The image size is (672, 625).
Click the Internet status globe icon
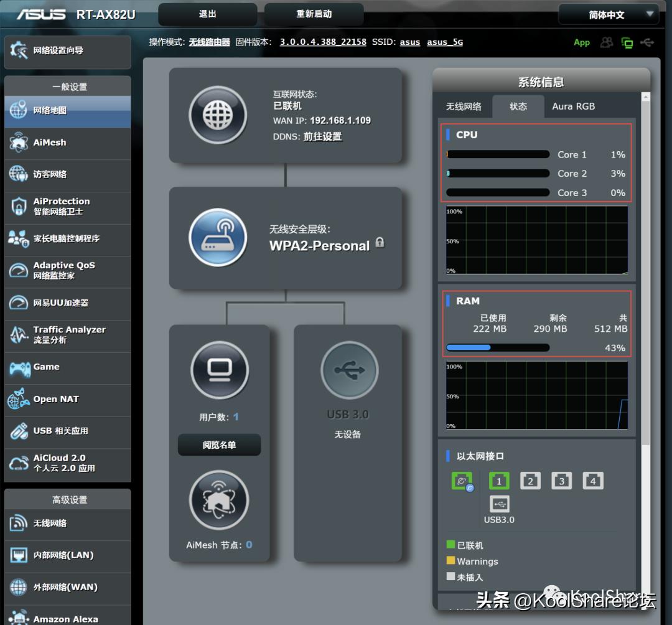click(x=218, y=115)
